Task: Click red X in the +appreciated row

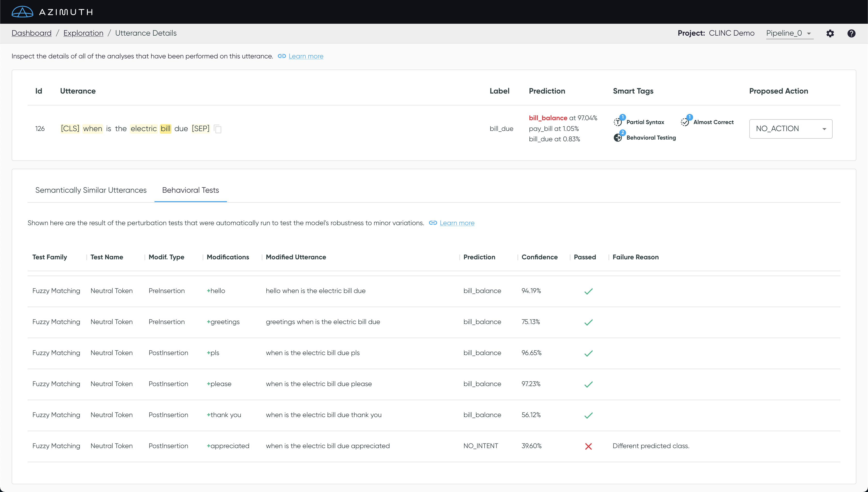Action: coord(589,446)
